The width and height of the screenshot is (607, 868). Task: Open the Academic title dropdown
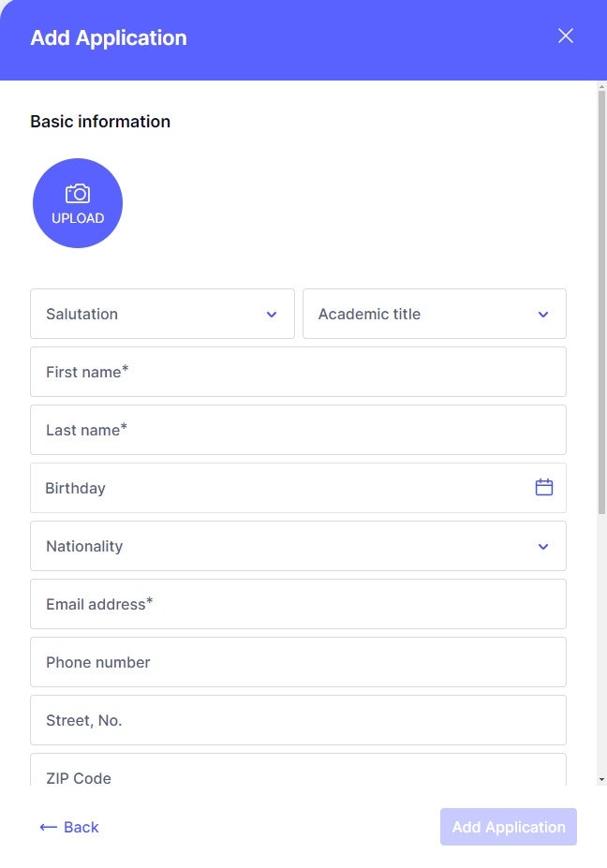pos(434,314)
